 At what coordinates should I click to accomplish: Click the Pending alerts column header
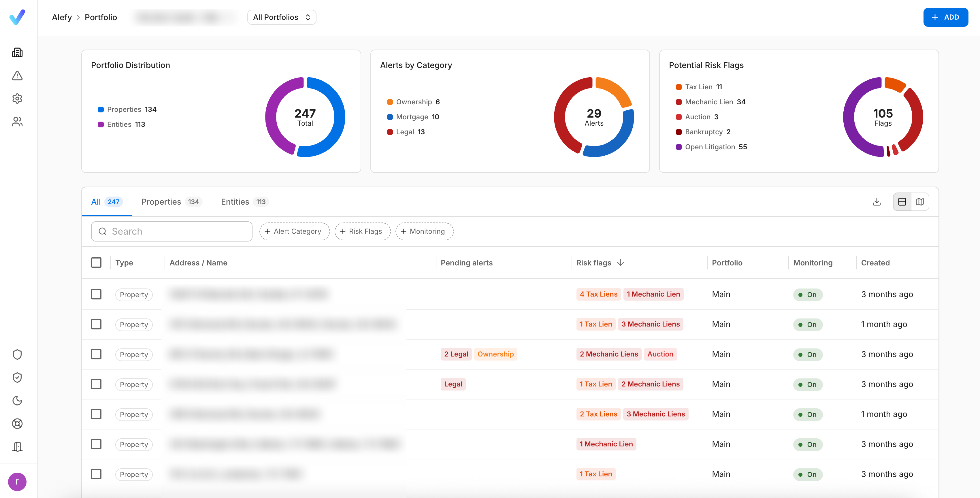(x=466, y=263)
